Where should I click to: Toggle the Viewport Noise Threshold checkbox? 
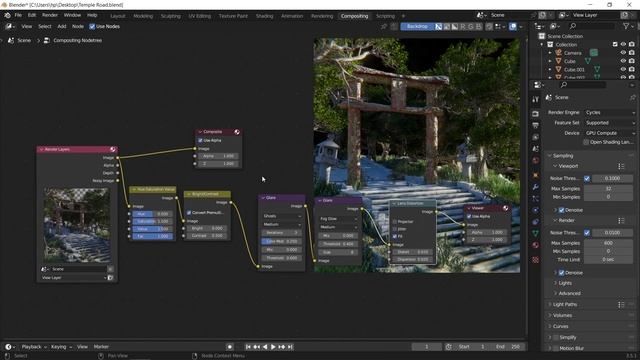587,178
